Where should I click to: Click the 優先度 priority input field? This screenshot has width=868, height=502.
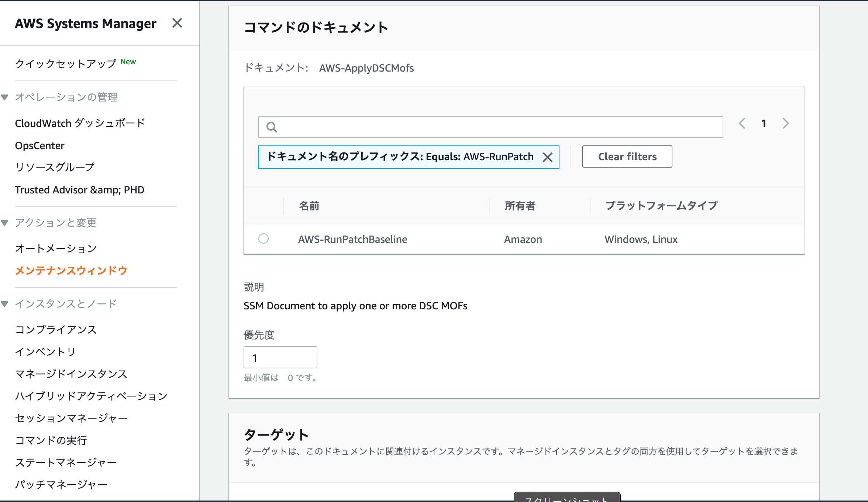pos(280,357)
